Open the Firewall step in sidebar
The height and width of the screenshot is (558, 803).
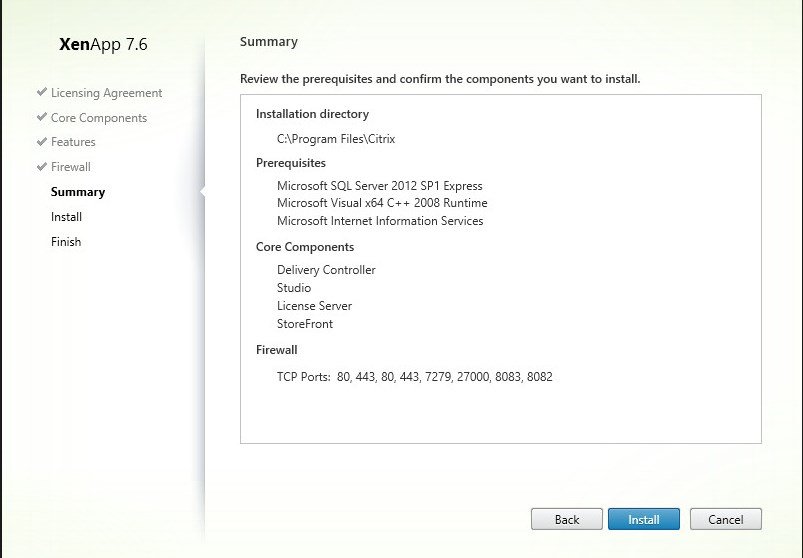[71, 167]
